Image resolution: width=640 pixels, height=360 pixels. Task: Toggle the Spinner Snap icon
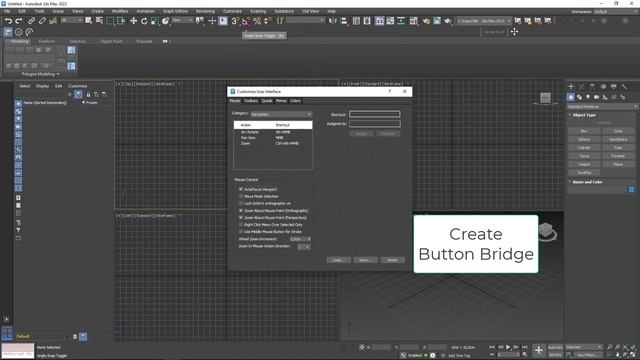[267, 21]
